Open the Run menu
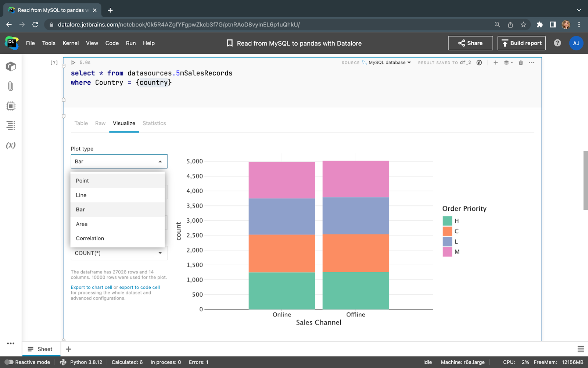588x368 pixels. (x=131, y=43)
